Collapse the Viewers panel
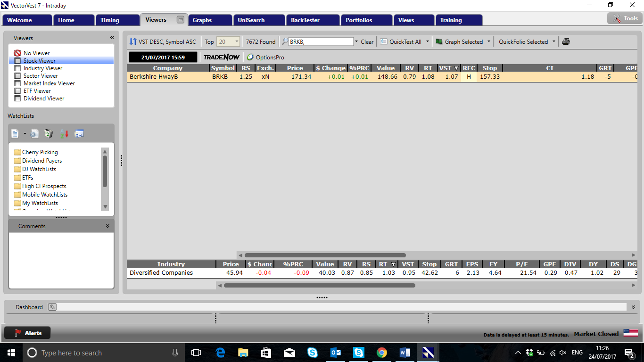Screen dimensions: 644x362 112,38
